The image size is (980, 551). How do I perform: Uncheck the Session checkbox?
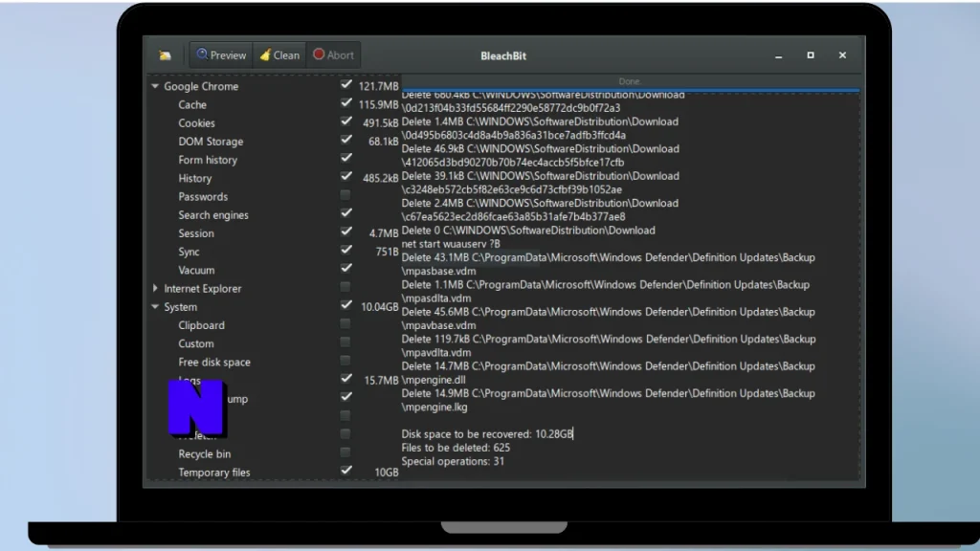(345, 231)
